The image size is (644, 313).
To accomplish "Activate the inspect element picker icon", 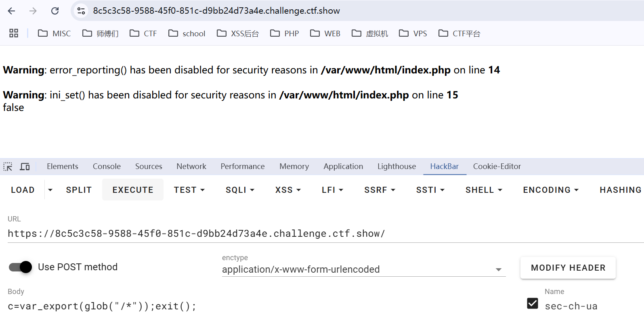I will (8, 167).
